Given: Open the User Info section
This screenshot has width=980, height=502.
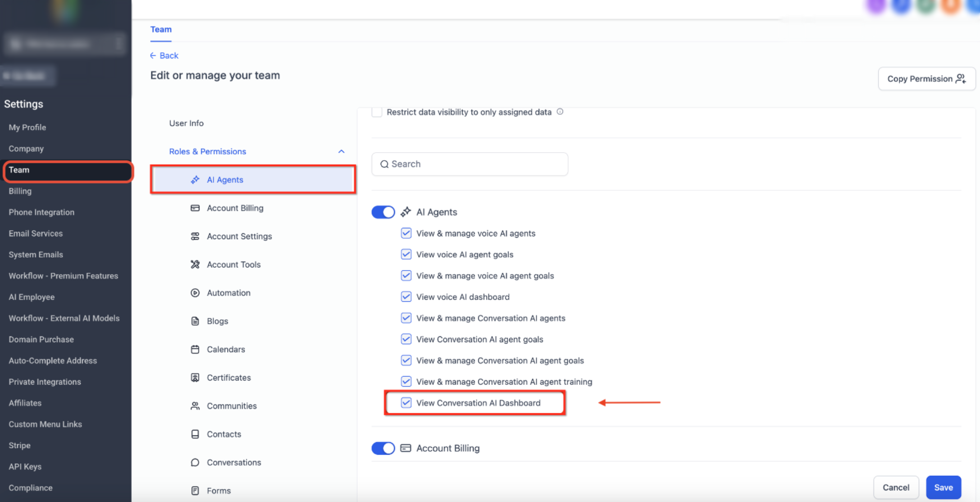Looking at the screenshot, I should [186, 123].
